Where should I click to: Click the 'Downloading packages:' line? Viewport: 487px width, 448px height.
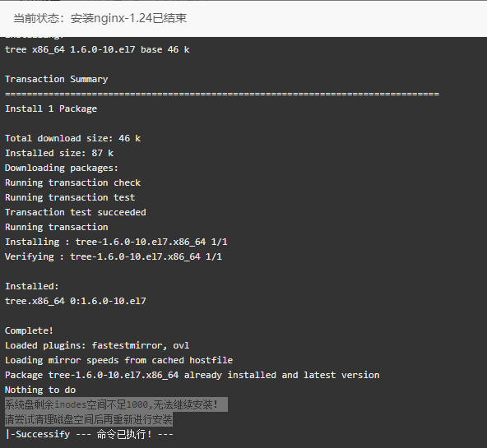[x=62, y=168]
